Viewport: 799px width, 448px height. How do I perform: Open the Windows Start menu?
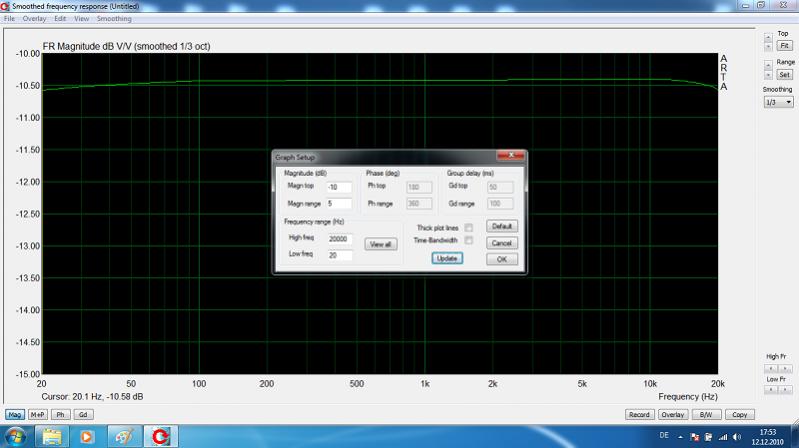[x=14, y=436]
